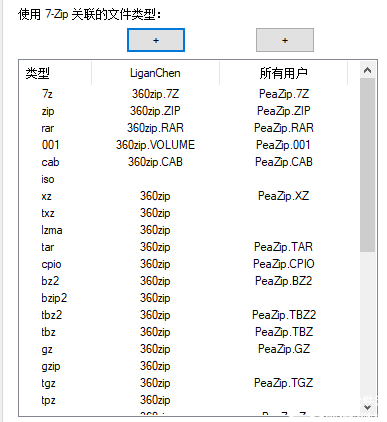Image resolution: width=387 pixels, height=422 pixels.
Task: Click the 360zip cell in the lzma row
Action: coord(155,230)
